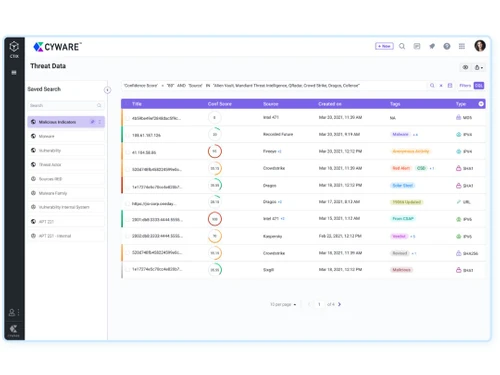Toggle select-all checkbox in table header

pyautogui.click(x=127, y=104)
